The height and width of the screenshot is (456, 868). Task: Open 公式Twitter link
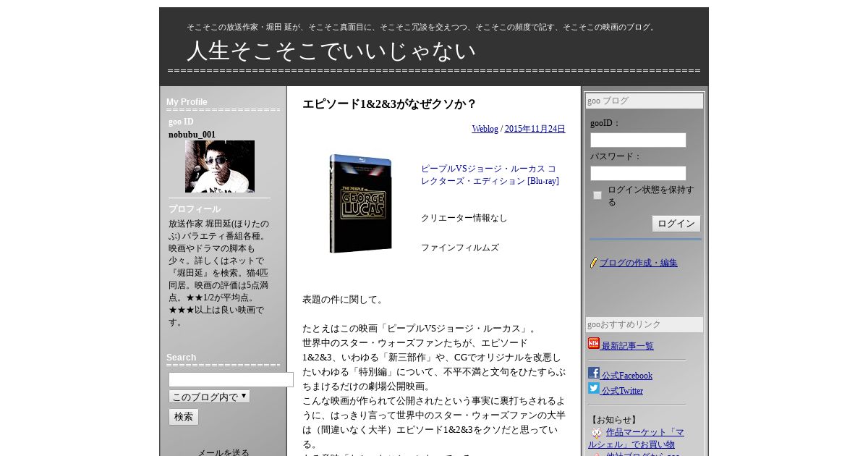pyautogui.click(x=622, y=391)
